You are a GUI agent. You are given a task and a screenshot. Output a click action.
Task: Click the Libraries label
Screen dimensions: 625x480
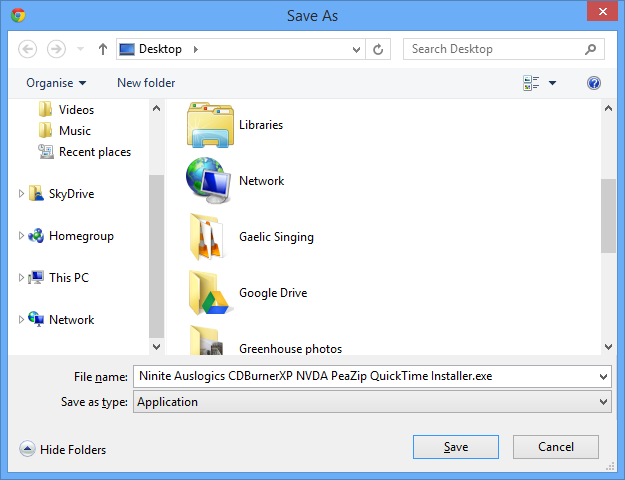261,125
